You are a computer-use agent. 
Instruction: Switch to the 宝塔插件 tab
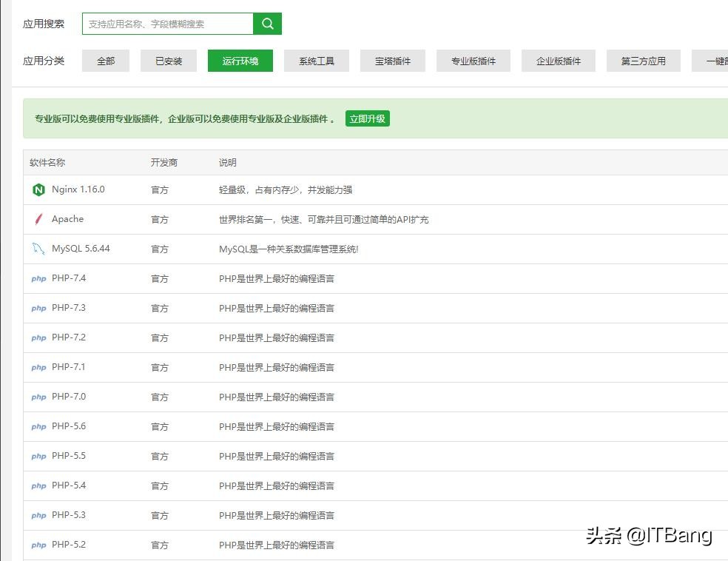392,61
